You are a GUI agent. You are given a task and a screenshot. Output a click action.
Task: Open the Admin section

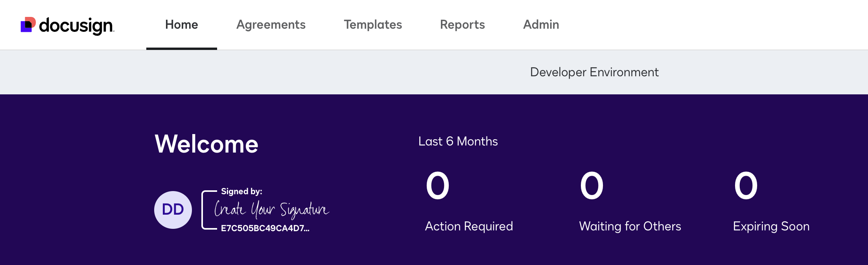click(541, 24)
